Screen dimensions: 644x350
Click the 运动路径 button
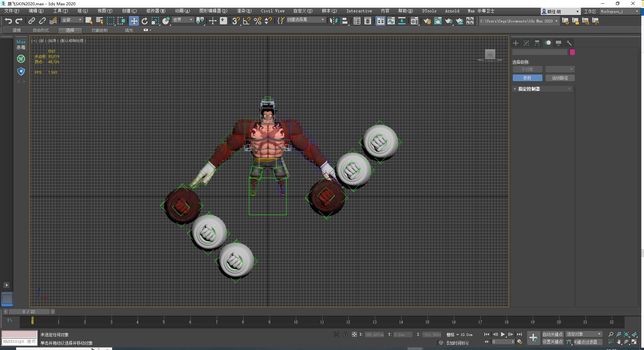pos(560,78)
